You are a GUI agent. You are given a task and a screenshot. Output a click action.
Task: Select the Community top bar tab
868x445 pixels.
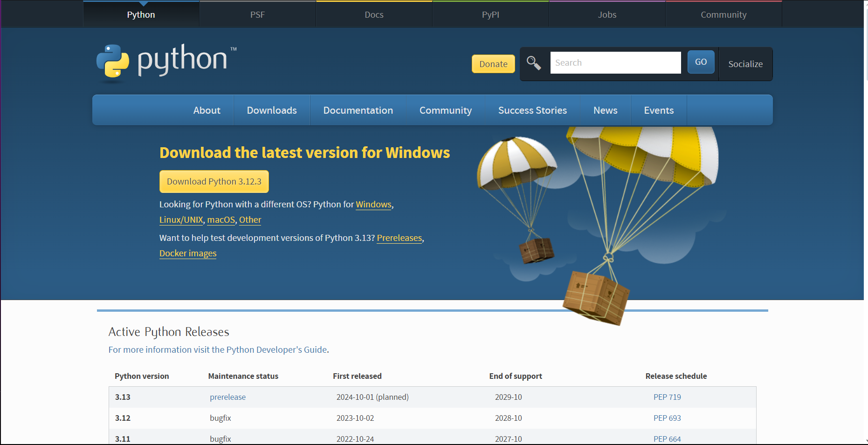723,14
